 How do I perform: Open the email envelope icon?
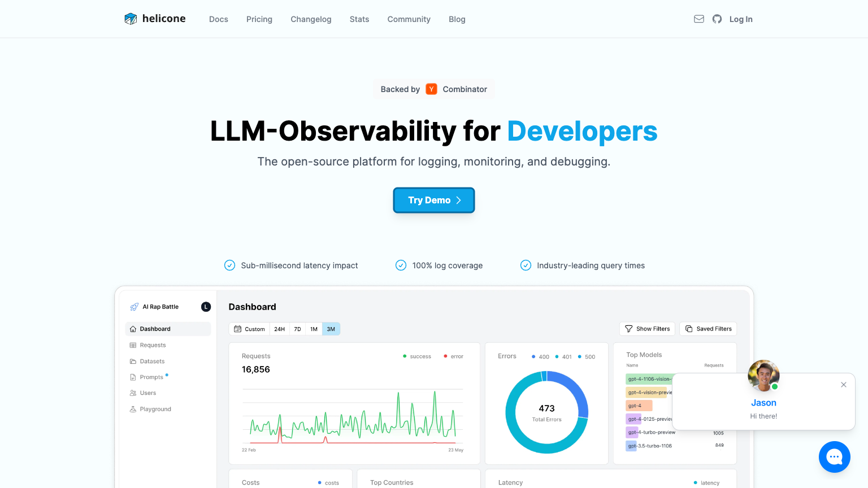pos(699,19)
